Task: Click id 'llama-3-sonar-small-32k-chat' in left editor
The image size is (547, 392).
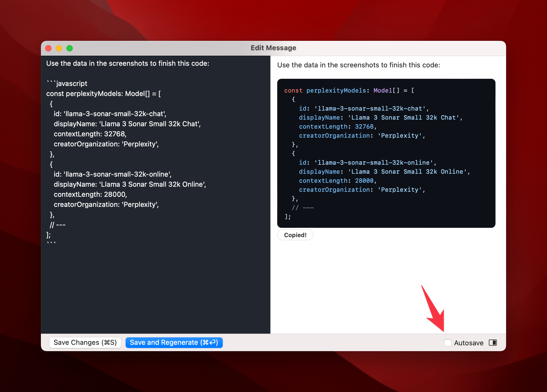Action: [x=110, y=114]
